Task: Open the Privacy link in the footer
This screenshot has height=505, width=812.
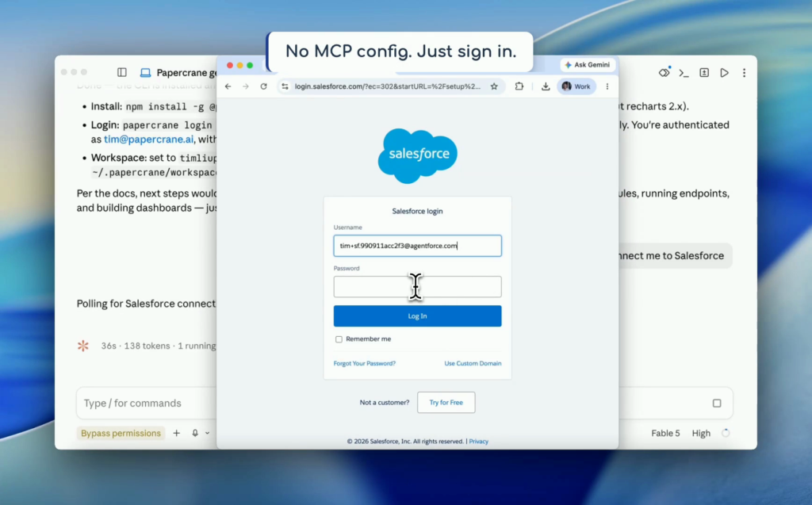Action: [x=478, y=442]
